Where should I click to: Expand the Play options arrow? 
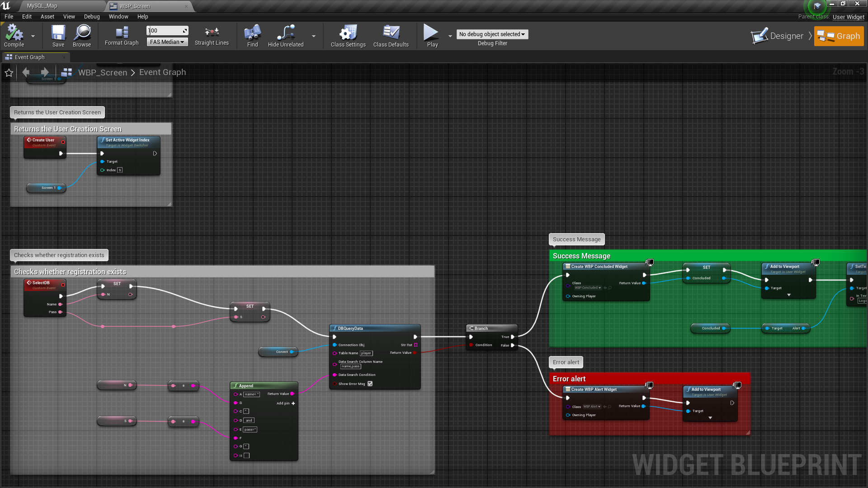click(450, 36)
